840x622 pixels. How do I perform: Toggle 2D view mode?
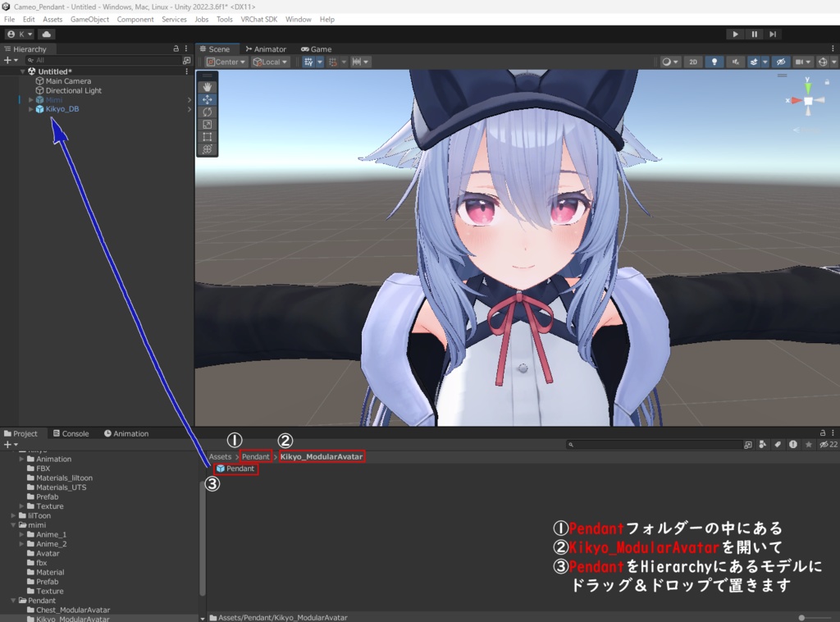tap(693, 61)
